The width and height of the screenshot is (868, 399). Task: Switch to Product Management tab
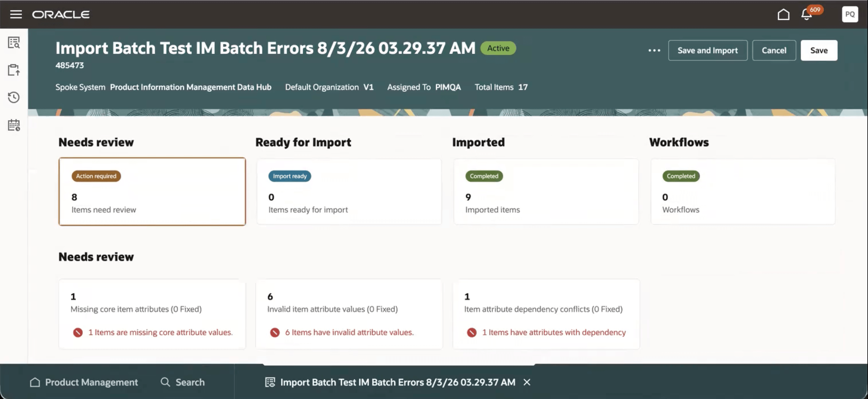click(84, 382)
